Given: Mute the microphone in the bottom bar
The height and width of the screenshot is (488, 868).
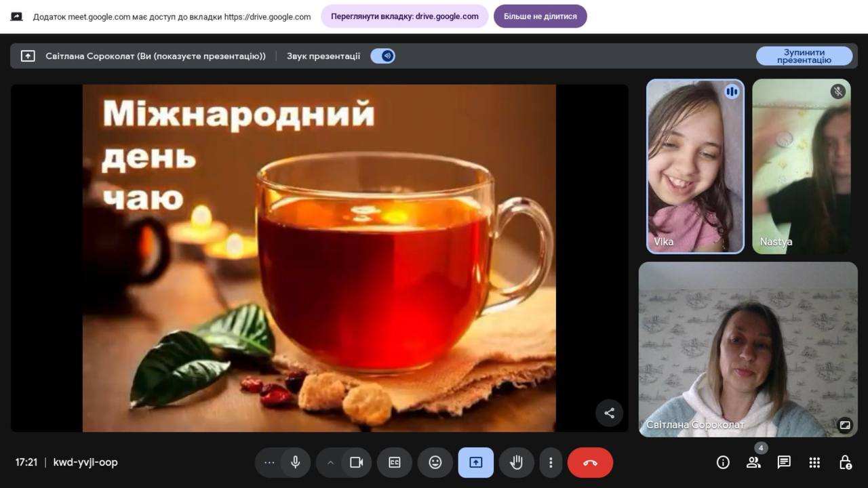Looking at the screenshot, I should click(295, 462).
